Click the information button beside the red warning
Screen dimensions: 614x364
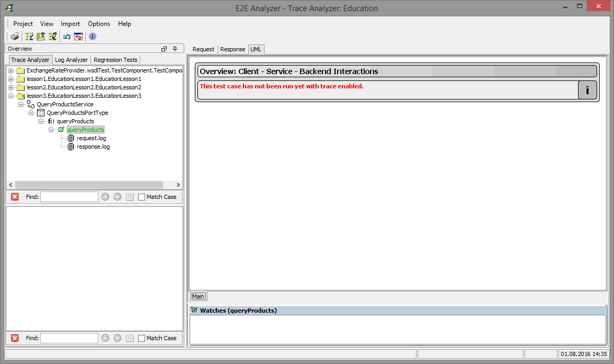[x=587, y=89]
